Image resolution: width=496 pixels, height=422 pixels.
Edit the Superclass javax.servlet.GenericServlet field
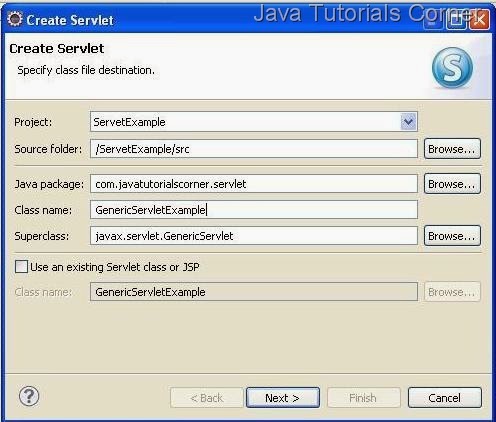coord(254,236)
